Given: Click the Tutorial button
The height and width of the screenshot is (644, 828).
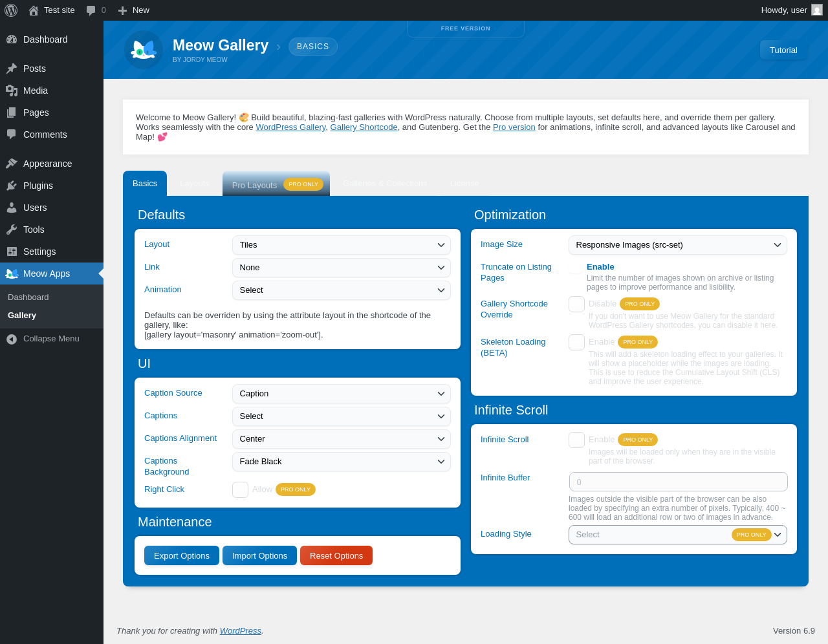Looking at the screenshot, I should coord(783,50).
